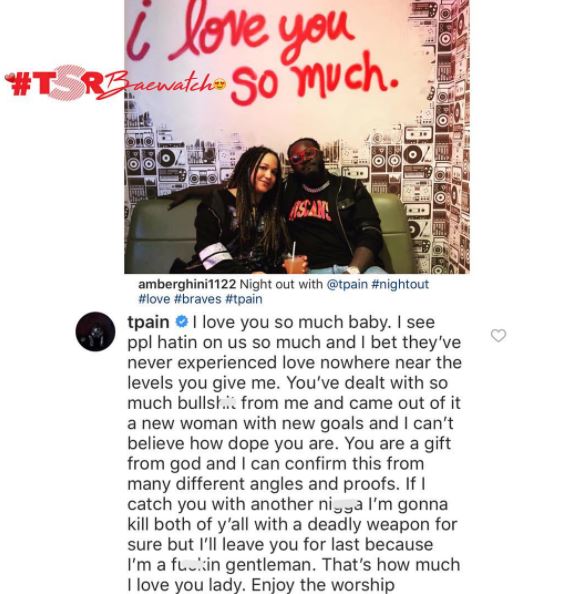This screenshot has height=594, width=582.
Task: Open the tpain commenter username
Action: 148,322
